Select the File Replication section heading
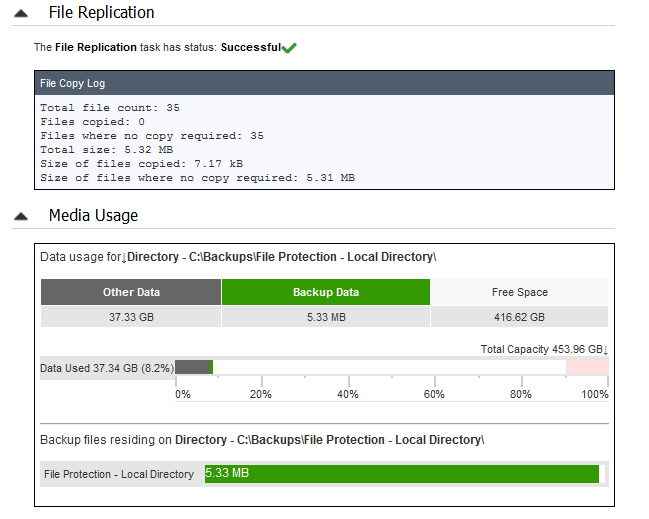Image resolution: width=649 pixels, height=519 pixels. point(101,12)
